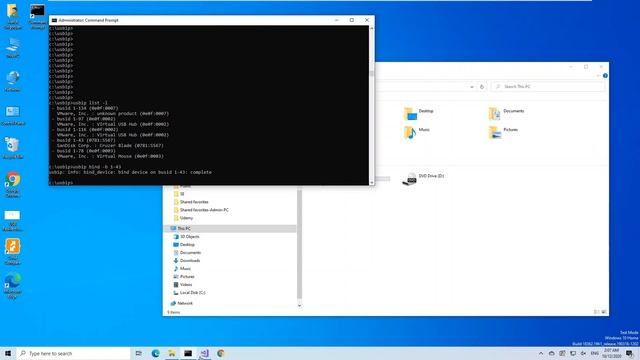Viewport: 640px width, 360px height.
Task: Open the Microsoft Edge desktop shortcut
Action: [13, 285]
